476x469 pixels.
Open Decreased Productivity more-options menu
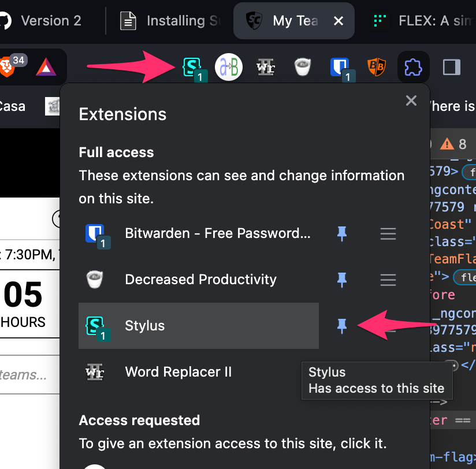click(388, 280)
